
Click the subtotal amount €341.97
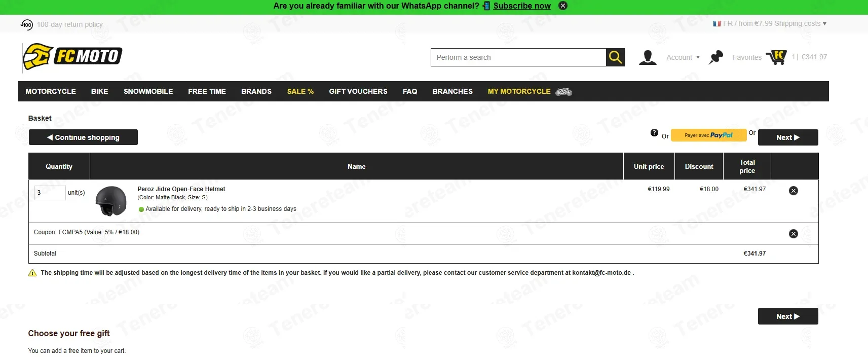754,254
